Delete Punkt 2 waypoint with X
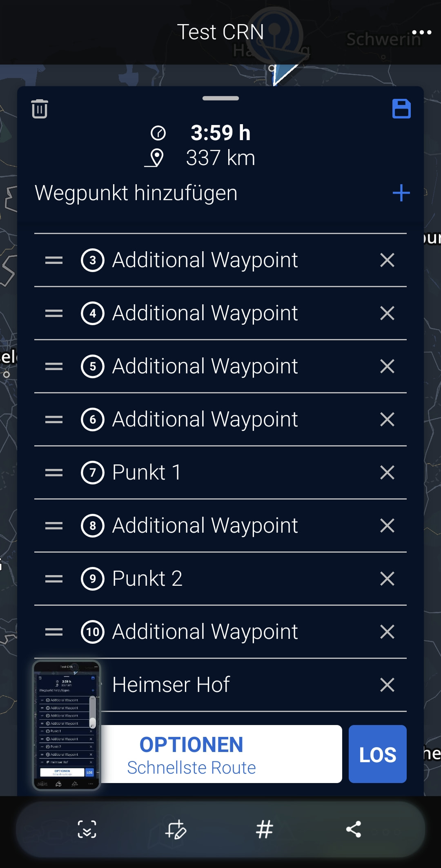This screenshot has height=868, width=441. click(x=387, y=579)
